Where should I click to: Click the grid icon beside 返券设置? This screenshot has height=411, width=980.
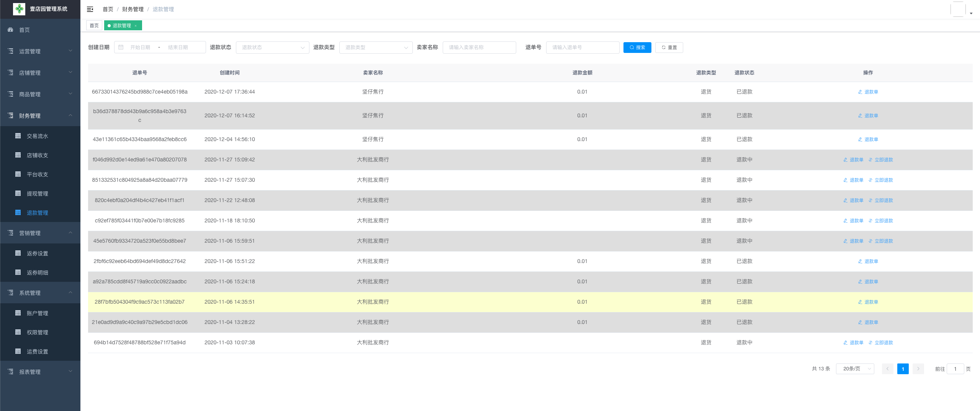tap(18, 253)
